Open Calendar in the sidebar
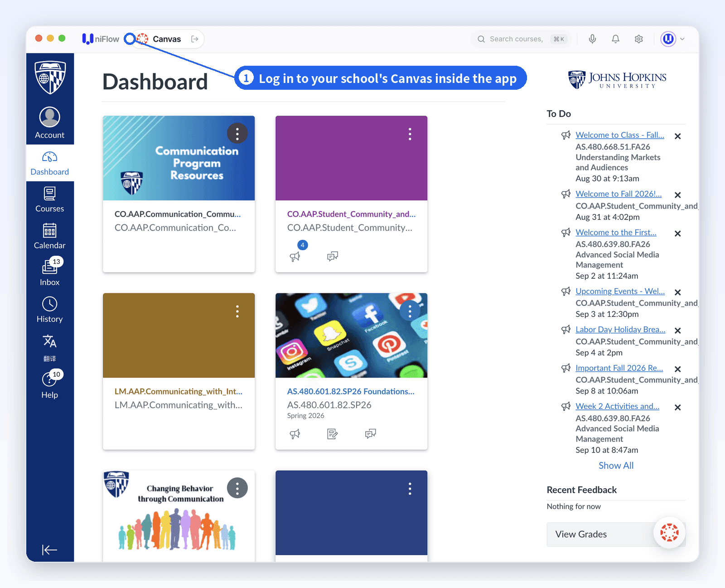725x588 pixels. (x=50, y=236)
